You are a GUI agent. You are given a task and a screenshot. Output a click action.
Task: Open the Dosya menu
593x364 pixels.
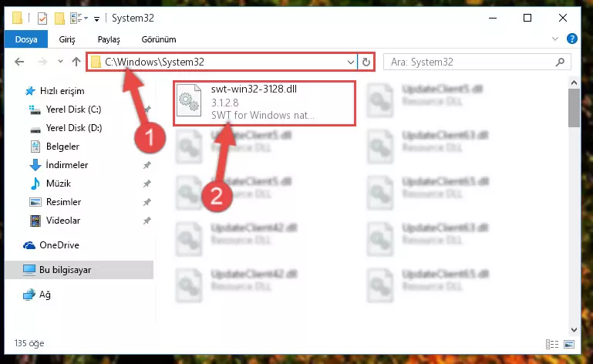pyautogui.click(x=26, y=39)
